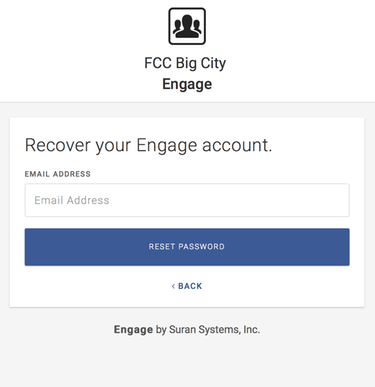Click the word City in the title
The height and width of the screenshot is (387, 375).
pos(213,64)
